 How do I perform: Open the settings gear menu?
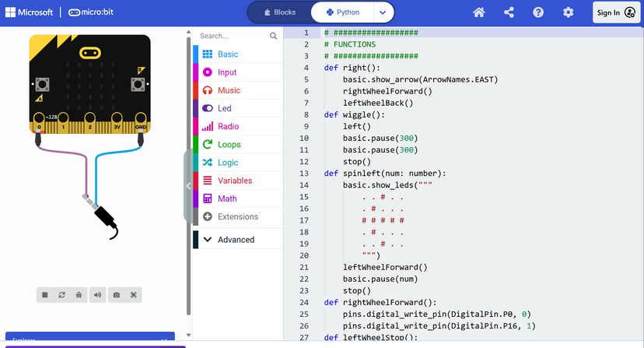click(568, 12)
